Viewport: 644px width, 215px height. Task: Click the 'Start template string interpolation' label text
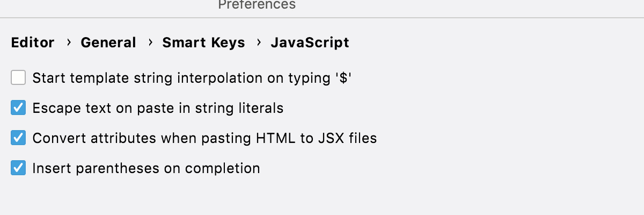pos(192,78)
